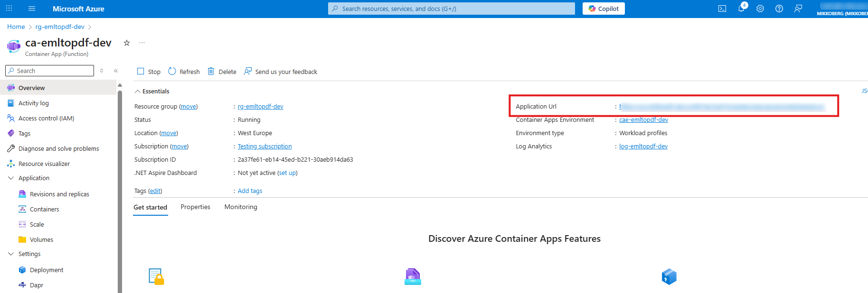Image resolution: width=868 pixels, height=293 pixels.
Task: Switch to the Monitoring tab
Action: [241, 207]
